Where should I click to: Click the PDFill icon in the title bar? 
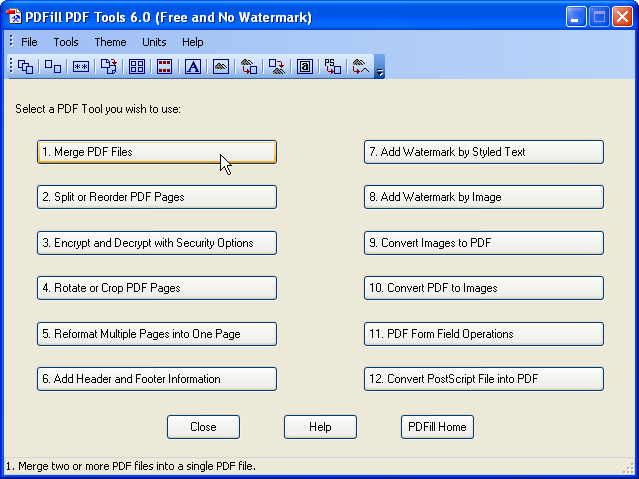pyautogui.click(x=13, y=17)
